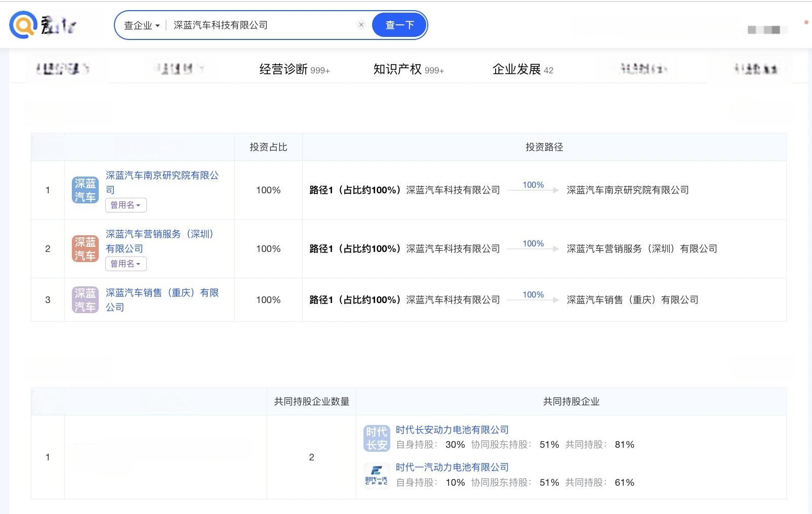Click path target 深蓝汽车销售（重庆）有限公司 text
This screenshot has width=812, height=514.
632,300
